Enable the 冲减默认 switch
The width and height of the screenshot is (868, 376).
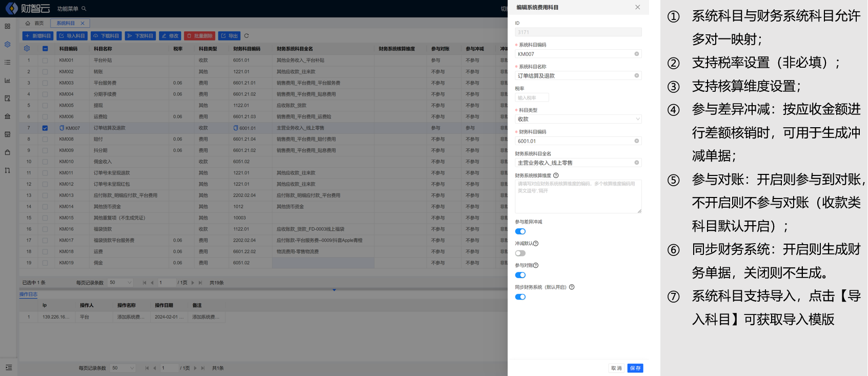(x=520, y=253)
